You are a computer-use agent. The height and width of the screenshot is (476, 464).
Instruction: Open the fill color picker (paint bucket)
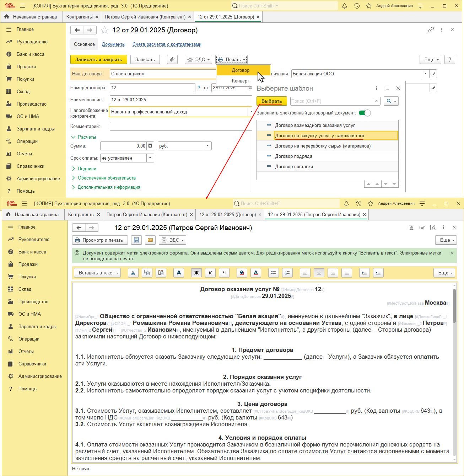tap(242, 273)
